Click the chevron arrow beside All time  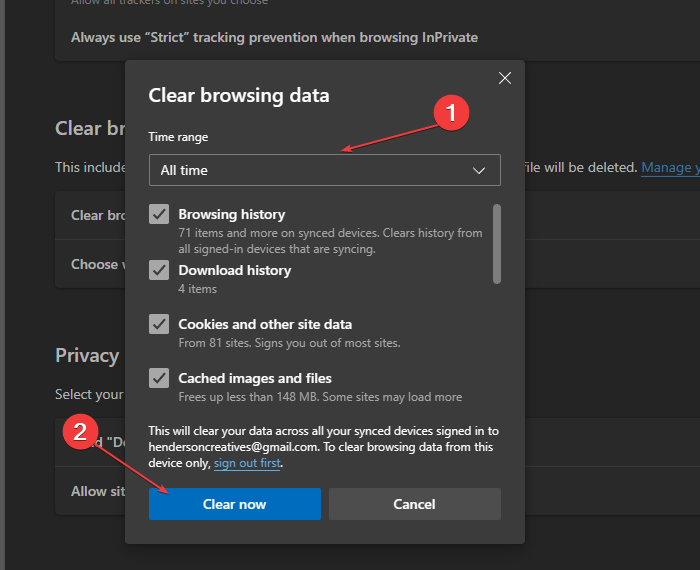(479, 170)
